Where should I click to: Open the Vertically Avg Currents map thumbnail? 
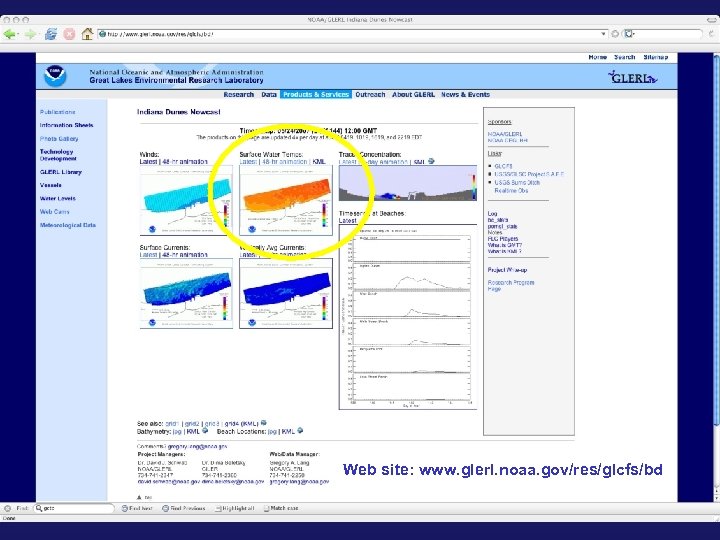click(286, 293)
